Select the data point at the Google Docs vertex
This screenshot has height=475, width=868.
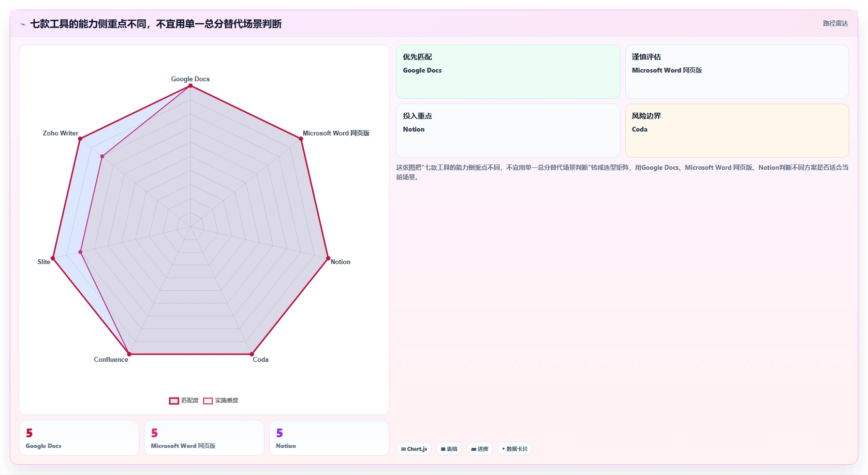tap(191, 86)
